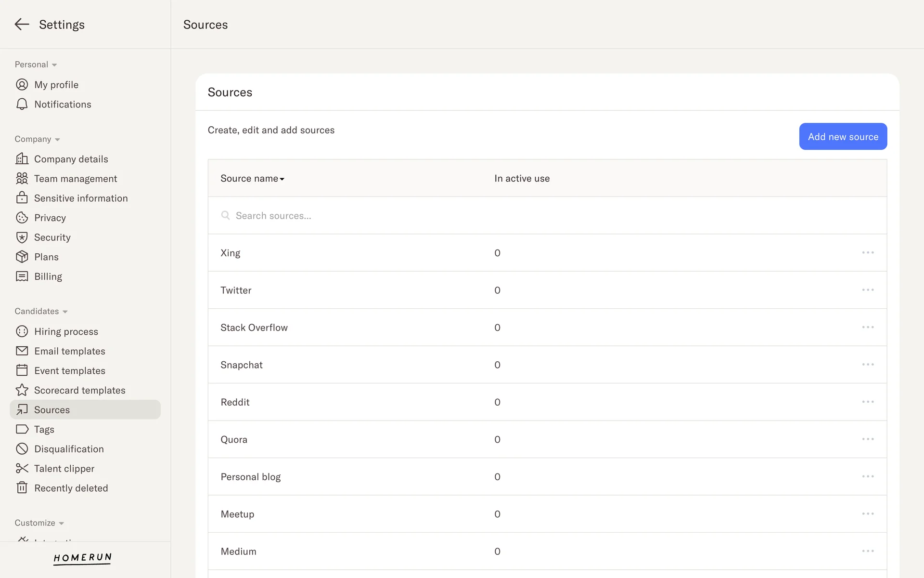This screenshot has height=578, width=924.
Task: Click the back arrow next to Settings
Action: pyautogui.click(x=22, y=25)
